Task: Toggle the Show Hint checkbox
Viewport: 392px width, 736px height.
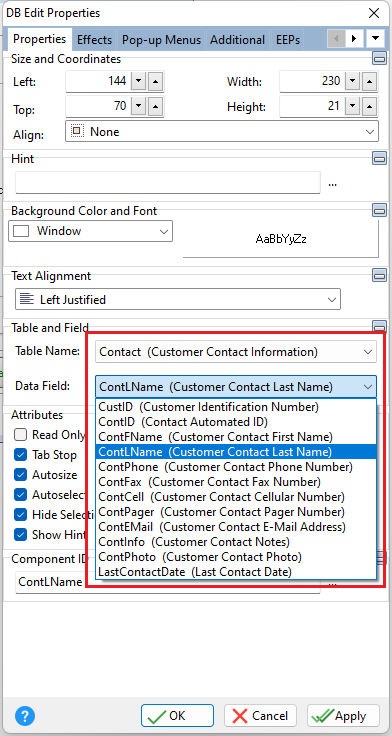Action: click(x=21, y=535)
